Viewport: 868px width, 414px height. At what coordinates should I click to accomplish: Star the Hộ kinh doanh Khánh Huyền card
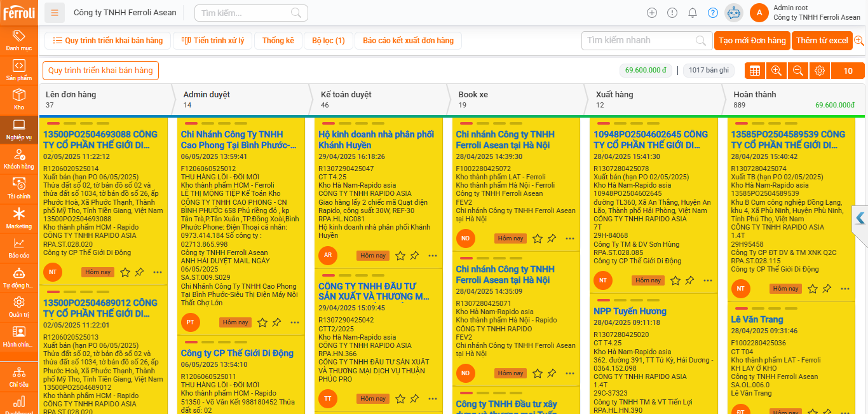[x=400, y=256]
